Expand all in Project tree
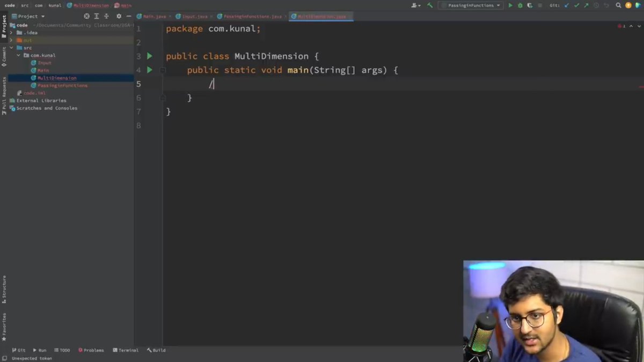The height and width of the screenshot is (362, 644). click(x=97, y=16)
